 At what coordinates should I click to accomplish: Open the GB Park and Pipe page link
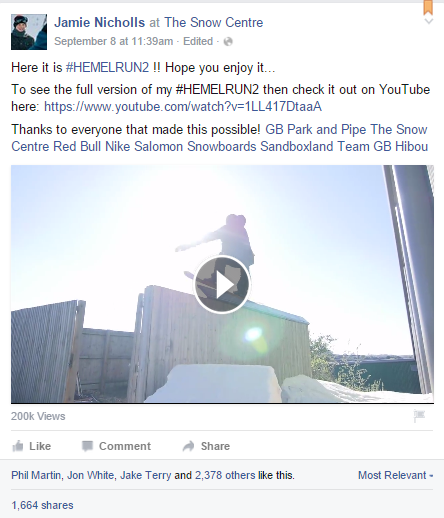click(316, 129)
